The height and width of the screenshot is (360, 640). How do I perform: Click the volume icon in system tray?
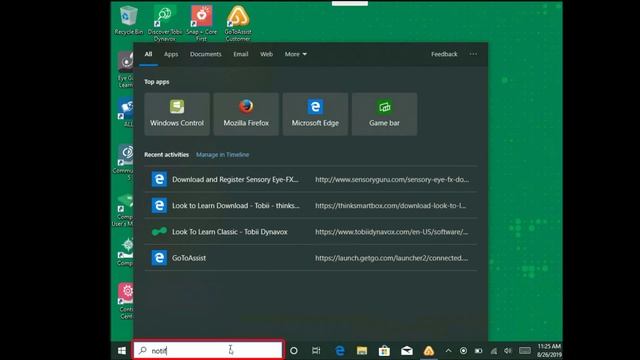pyautogui.click(x=508, y=351)
